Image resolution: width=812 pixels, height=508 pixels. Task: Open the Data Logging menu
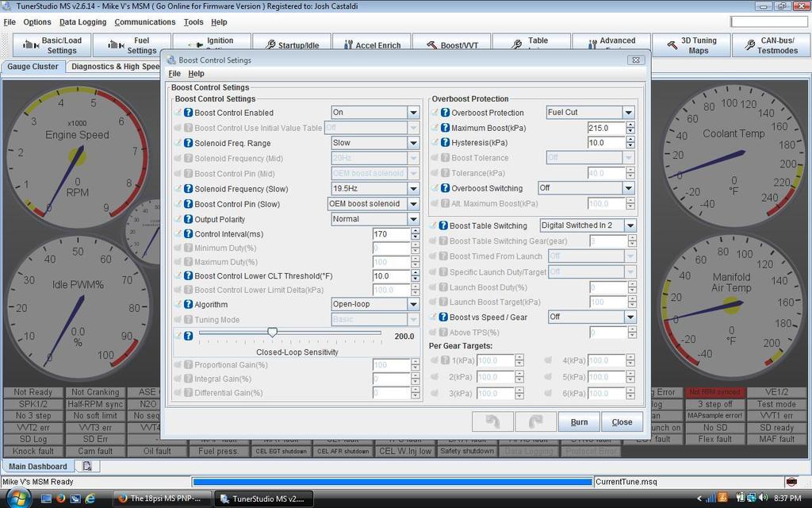tap(82, 22)
